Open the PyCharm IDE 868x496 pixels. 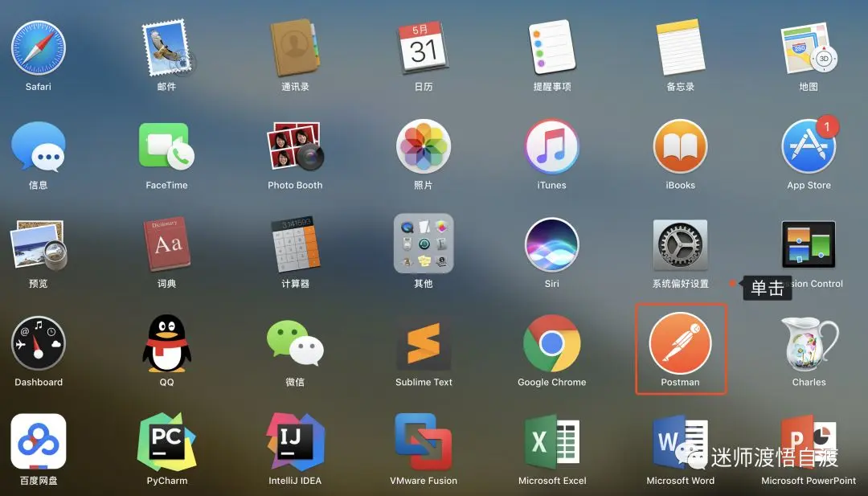pyautogui.click(x=166, y=442)
